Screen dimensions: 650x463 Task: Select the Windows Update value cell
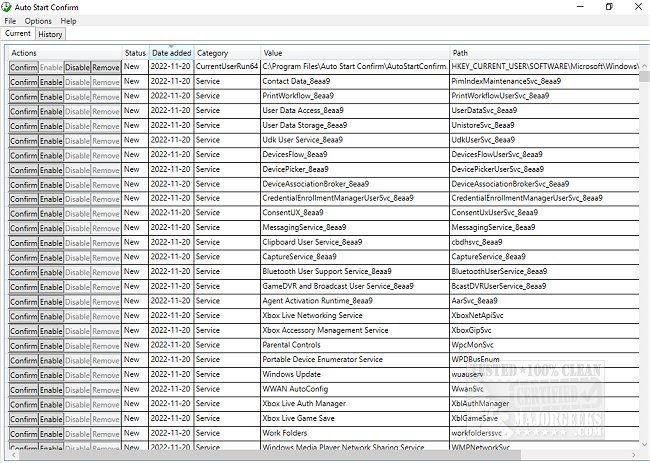coord(355,374)
